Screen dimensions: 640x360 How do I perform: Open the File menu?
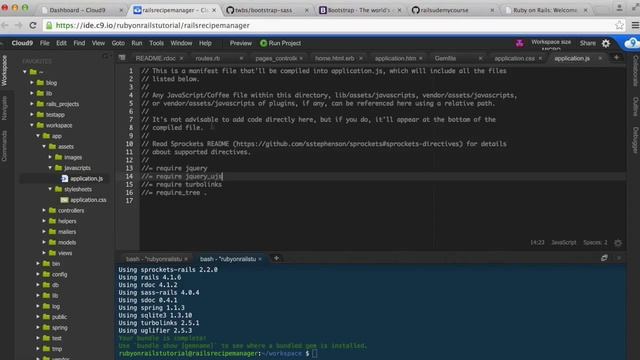(44, 43)
